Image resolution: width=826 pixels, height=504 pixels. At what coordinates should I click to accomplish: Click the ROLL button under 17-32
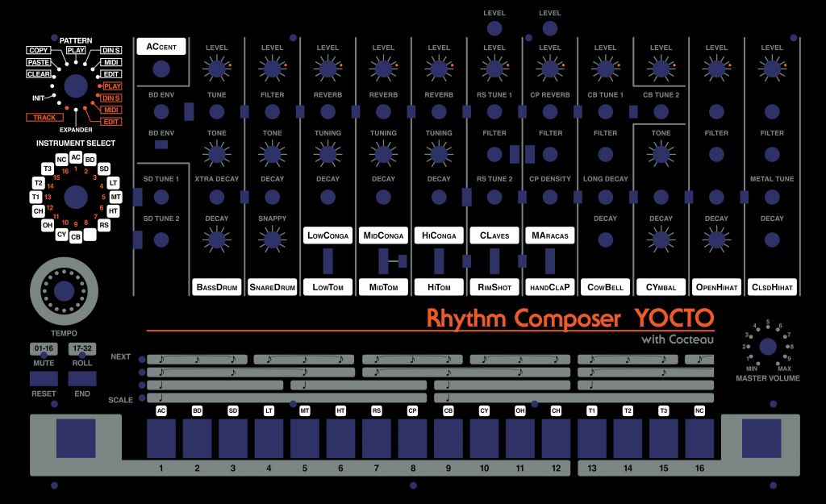pyautogui.click(x=82, y=379)
